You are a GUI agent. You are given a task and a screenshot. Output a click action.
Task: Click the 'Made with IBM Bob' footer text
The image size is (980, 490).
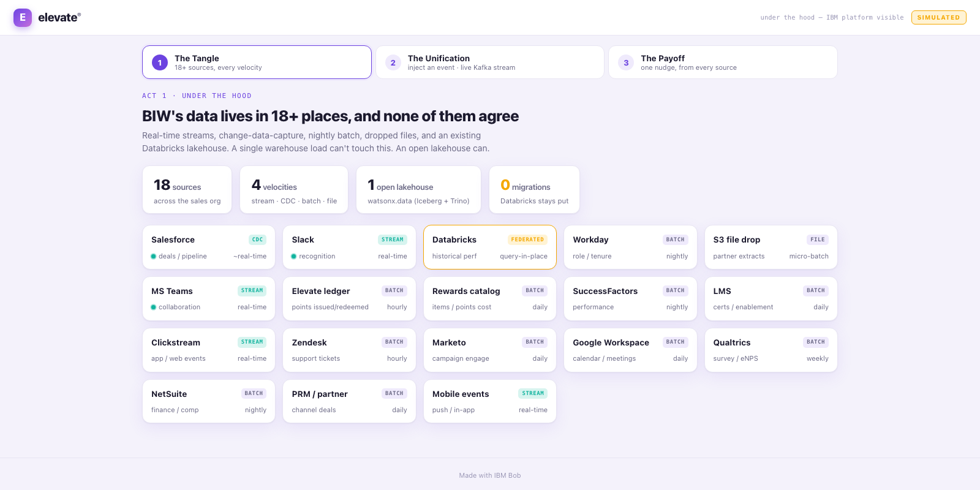coord(490,475)
